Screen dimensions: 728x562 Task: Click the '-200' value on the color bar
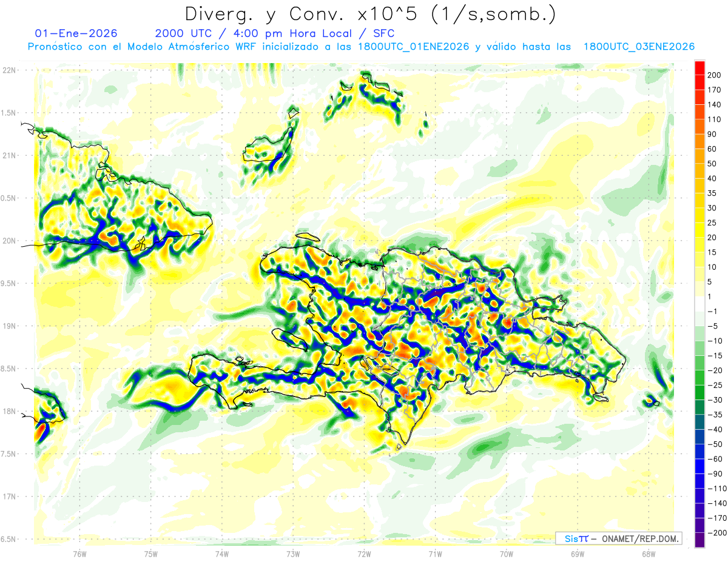point(717,533)
